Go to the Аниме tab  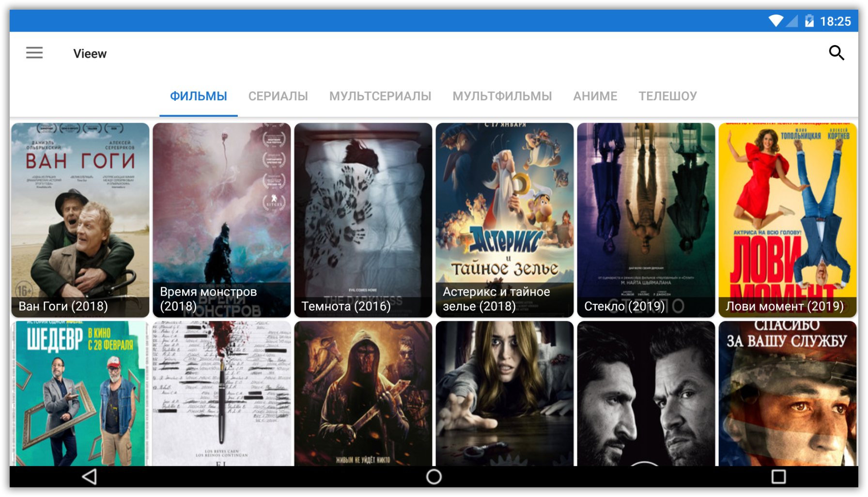point(595,96)
